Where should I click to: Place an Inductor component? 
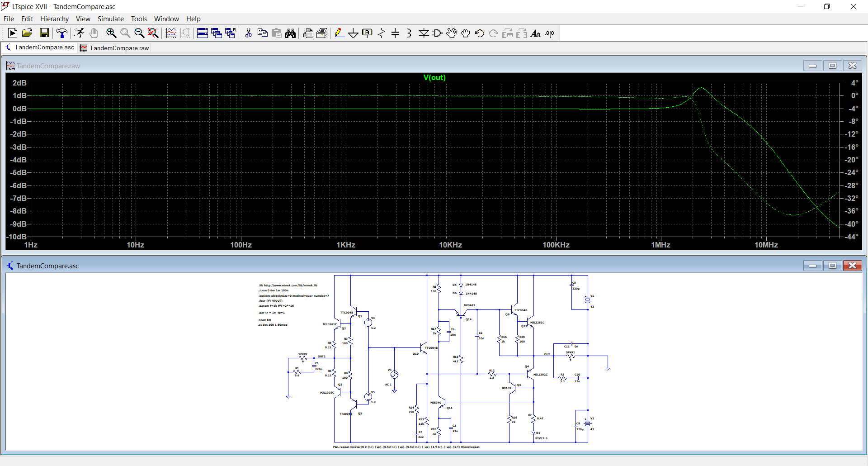tap(409, 33)
